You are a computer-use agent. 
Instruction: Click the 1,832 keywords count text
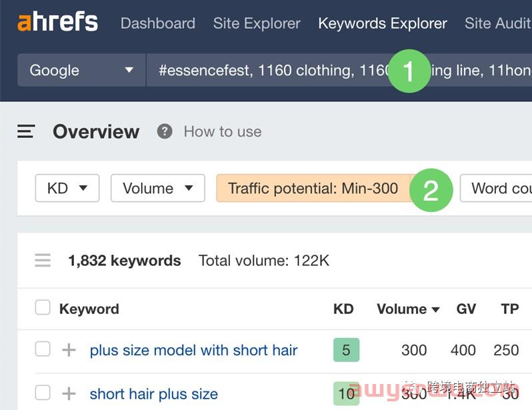coord(125,261)
